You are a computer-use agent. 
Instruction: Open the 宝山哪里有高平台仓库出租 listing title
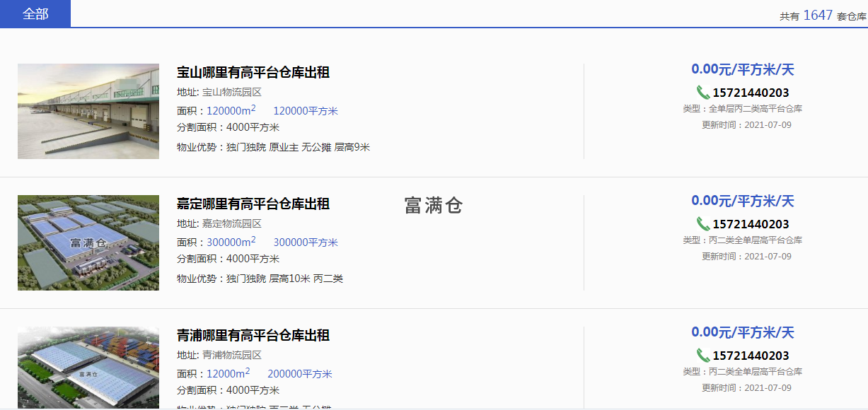tap(253, 72)
